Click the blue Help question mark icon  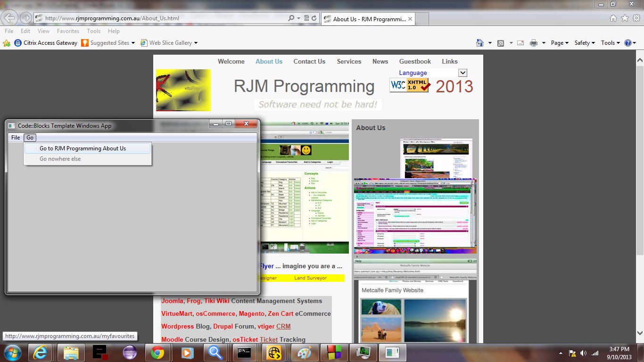coord(628,43)
